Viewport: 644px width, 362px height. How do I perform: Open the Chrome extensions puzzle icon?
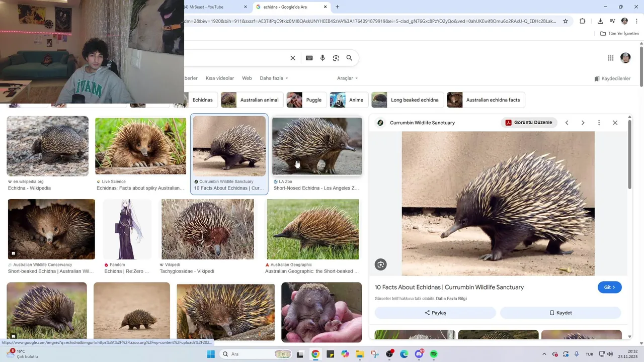(x=583, y=21)
